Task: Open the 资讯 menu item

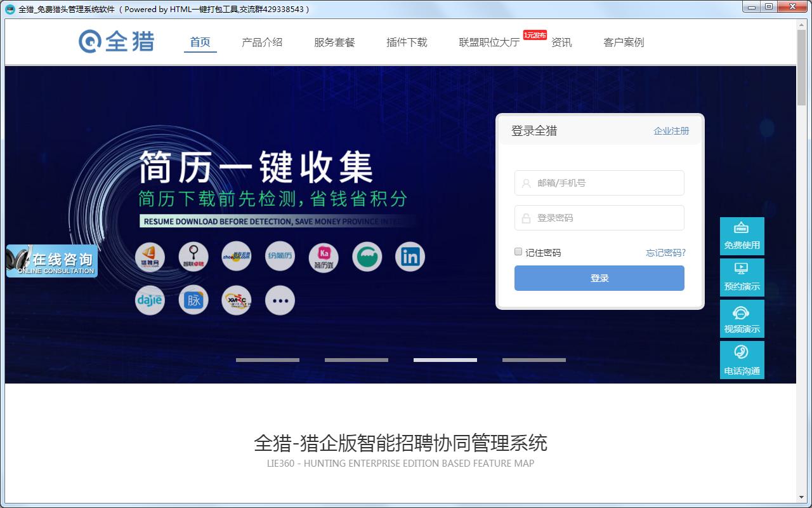Action: [561, 43]
